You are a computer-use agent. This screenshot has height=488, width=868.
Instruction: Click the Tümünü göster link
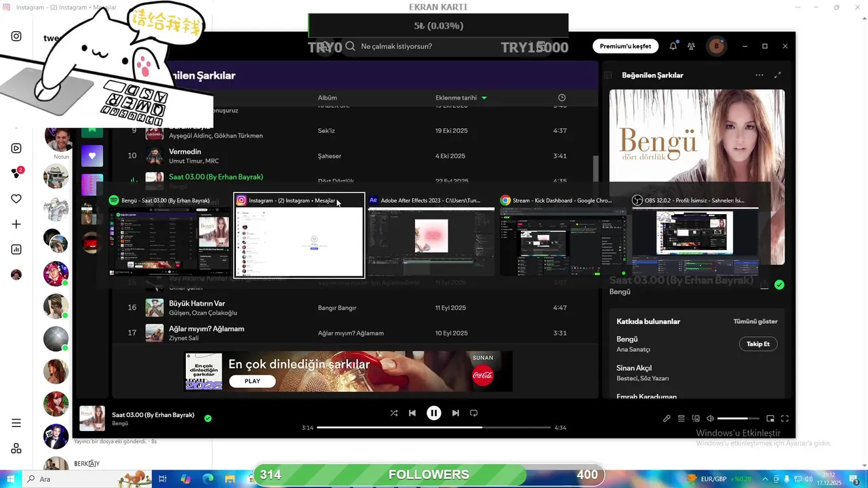[x=755, y=321]
